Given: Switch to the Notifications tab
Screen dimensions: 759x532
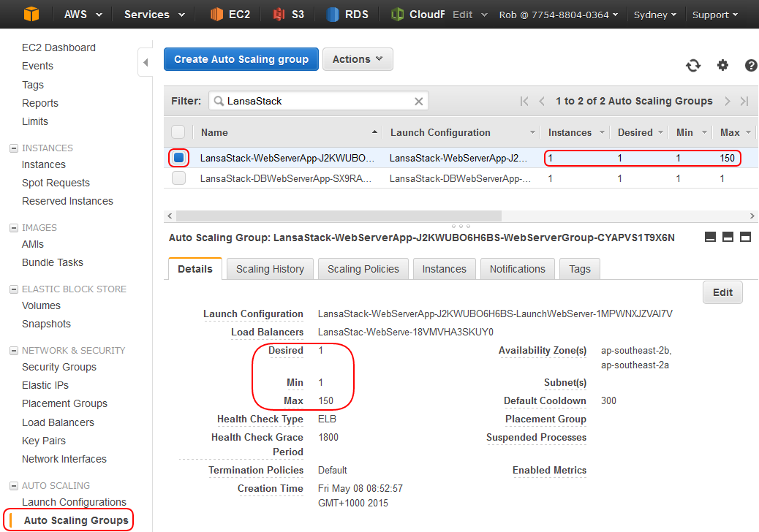Looking at the screenshot, I should [518, 269].
